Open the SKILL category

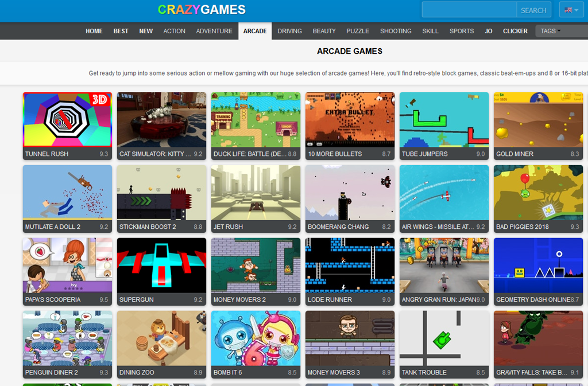430,31
